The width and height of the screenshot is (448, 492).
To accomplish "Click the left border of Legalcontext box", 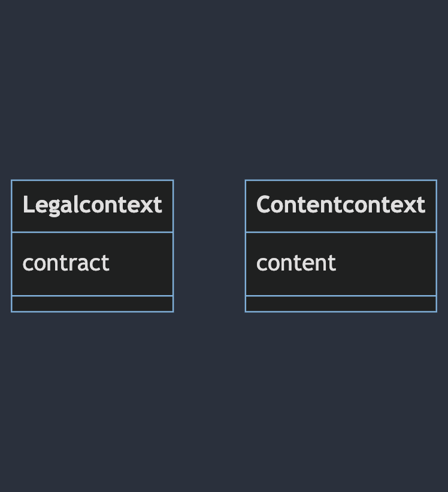I will coord(11,245).
